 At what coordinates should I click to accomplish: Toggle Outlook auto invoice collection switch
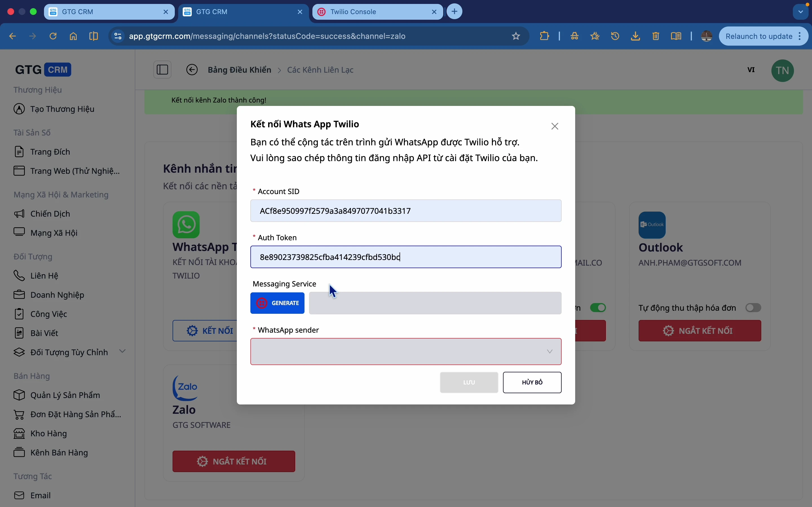coord(754,308)
